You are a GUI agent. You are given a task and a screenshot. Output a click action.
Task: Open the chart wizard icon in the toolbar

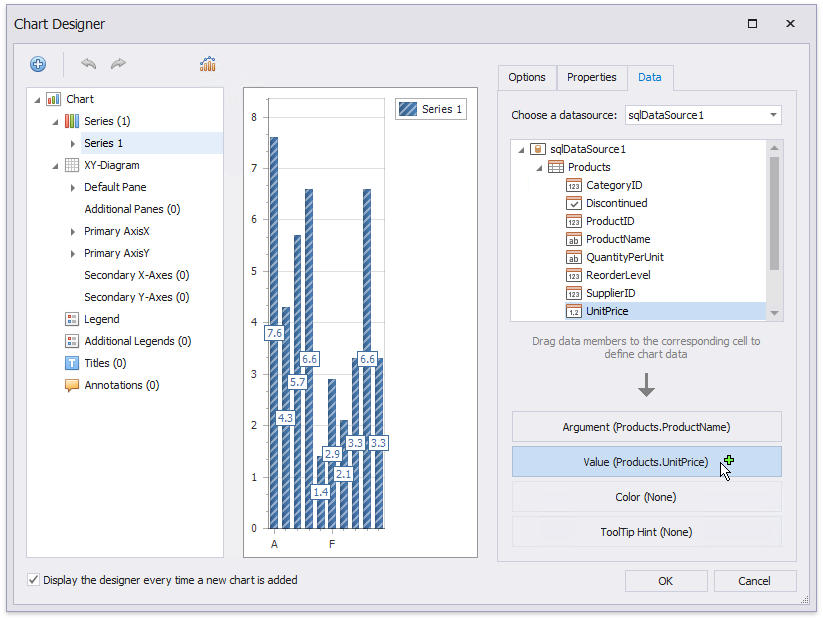(208, 64)
